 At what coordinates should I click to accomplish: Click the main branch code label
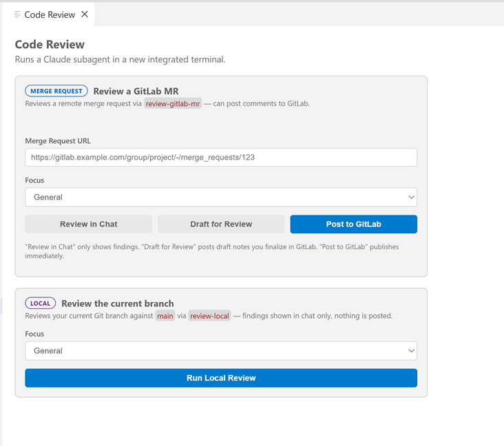coord(165,316)
